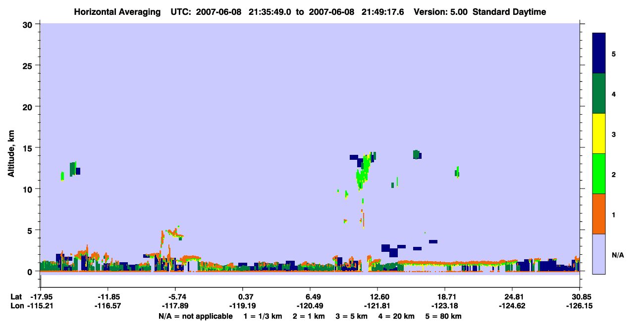Click the legend entry '4 = 20 km'
The height and width of the screenshot is (330, 644).
click(x=397, y=316)
